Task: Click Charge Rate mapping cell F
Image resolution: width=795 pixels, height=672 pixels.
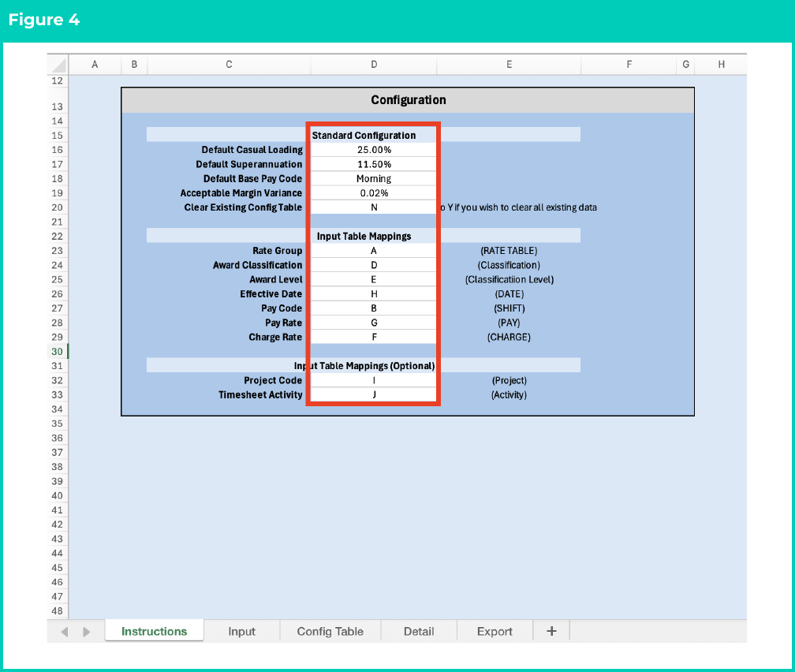Action: [x=374, y=338]
